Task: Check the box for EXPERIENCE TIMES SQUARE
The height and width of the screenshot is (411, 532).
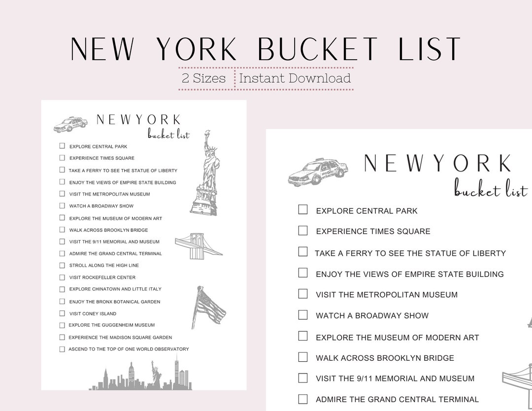Action: click(303, 230)
